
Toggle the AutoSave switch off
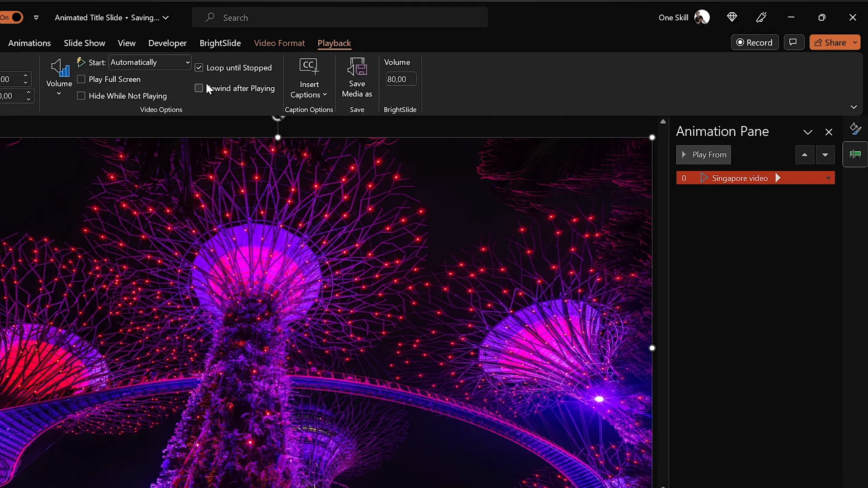(x=12, y=17)
